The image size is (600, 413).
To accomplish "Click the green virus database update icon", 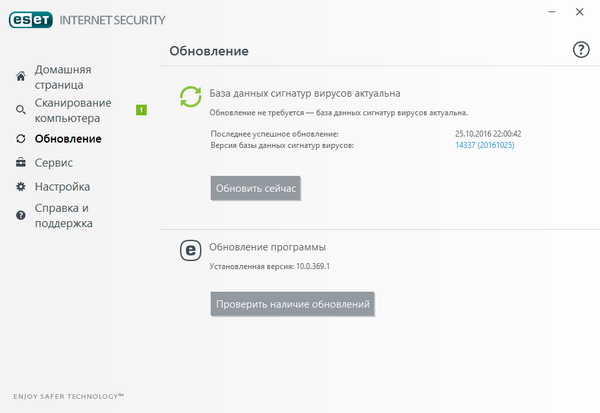I will point(190,96).
